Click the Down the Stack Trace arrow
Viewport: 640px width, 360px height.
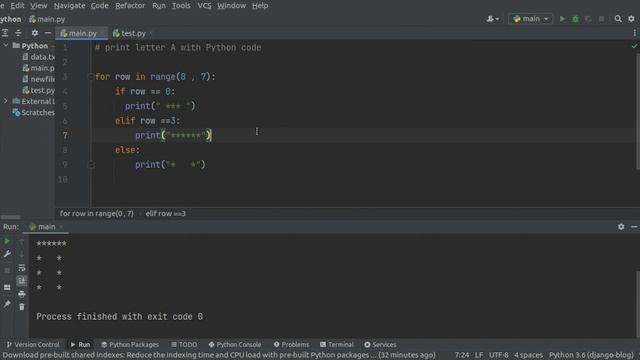(x=22, y=254)
